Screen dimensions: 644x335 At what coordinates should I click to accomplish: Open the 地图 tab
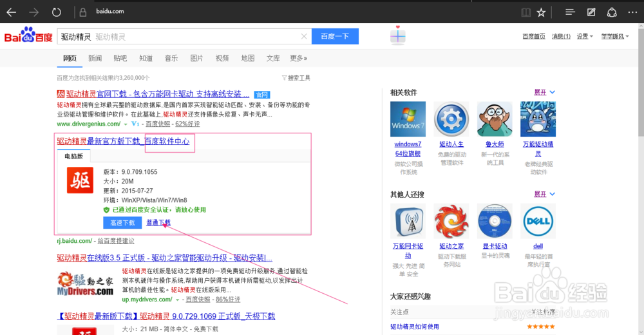point(248,59)
